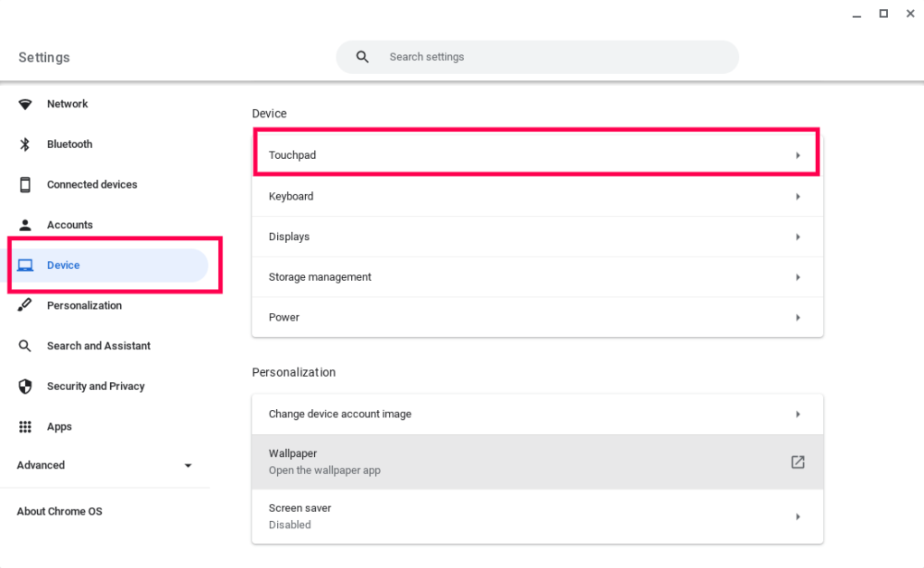This screenshot has width=924, height=568.
Task: Click the Screen saver row arrow
Action: 798,517
